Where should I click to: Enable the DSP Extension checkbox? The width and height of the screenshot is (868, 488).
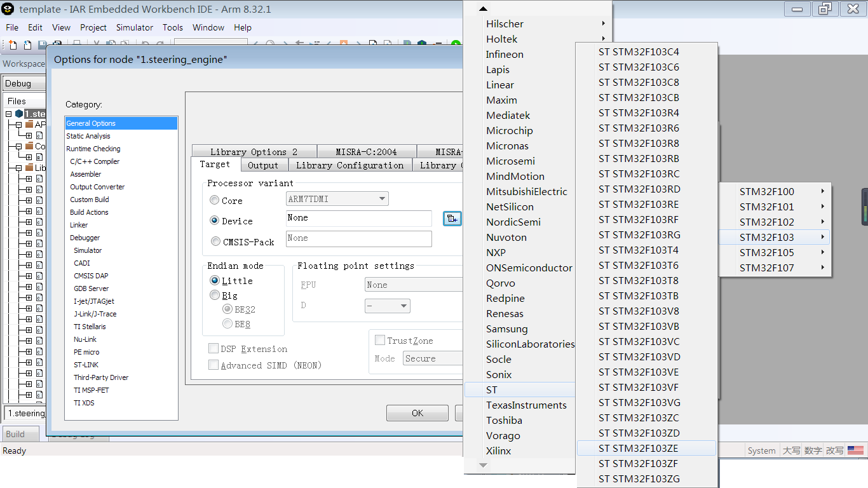[x=214, y=348]
